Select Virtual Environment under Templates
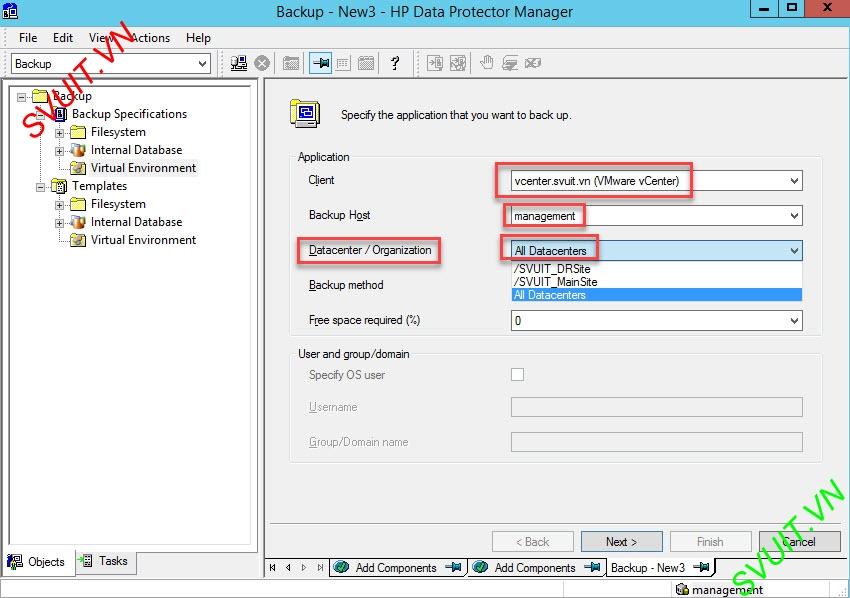The image size is (850, 598). coord(143,240)
